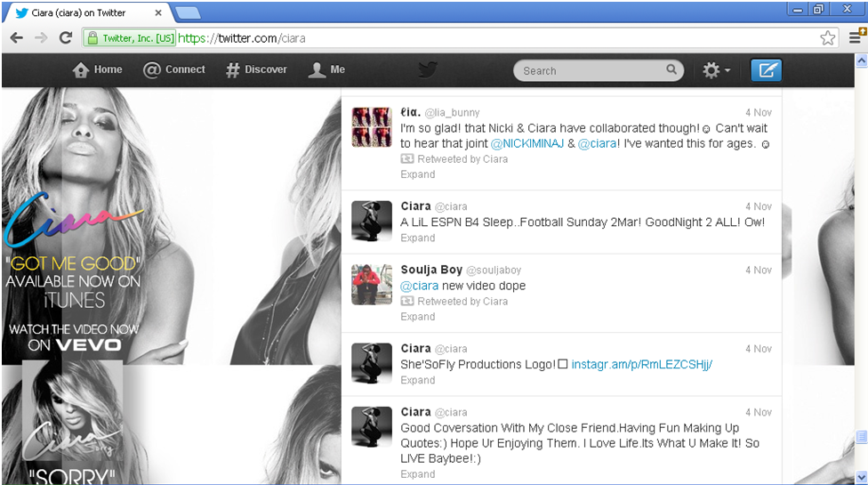
Task: Click Ciara avatar on She'SoFly tweet
Action: pos(372,363)
